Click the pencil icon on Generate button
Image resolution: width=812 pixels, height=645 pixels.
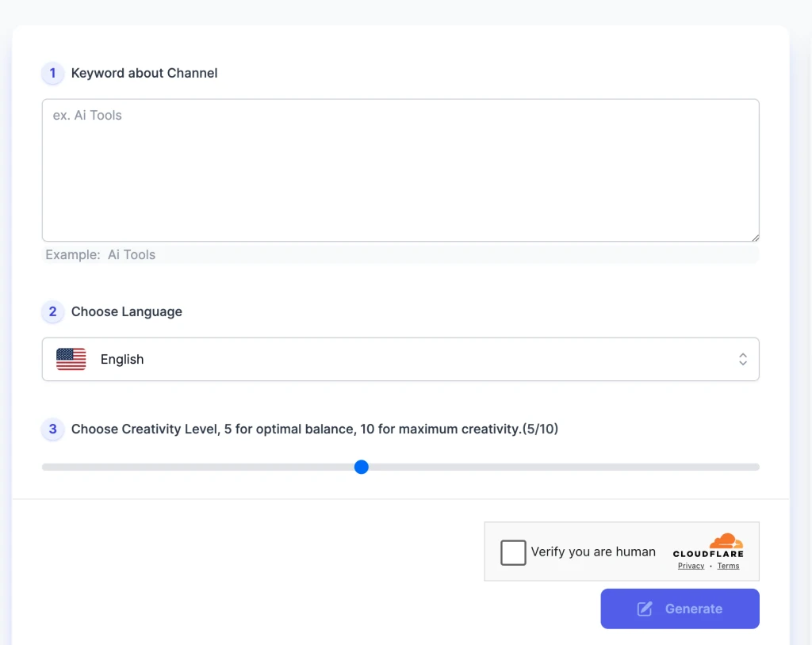(x=645, y=609)
